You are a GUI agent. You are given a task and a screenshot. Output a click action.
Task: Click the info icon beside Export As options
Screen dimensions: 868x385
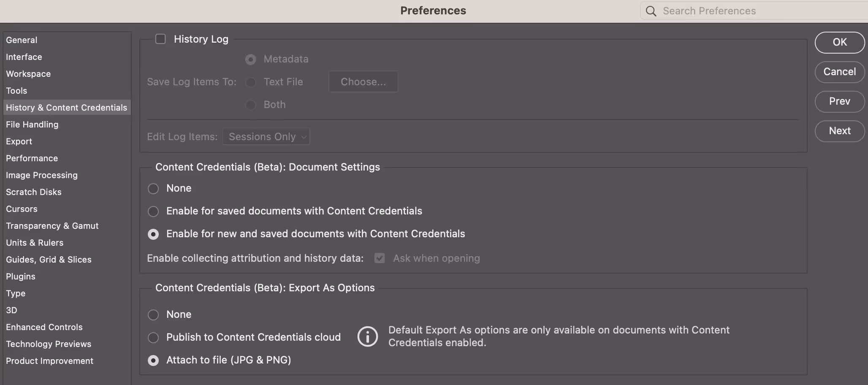point(367,337)
